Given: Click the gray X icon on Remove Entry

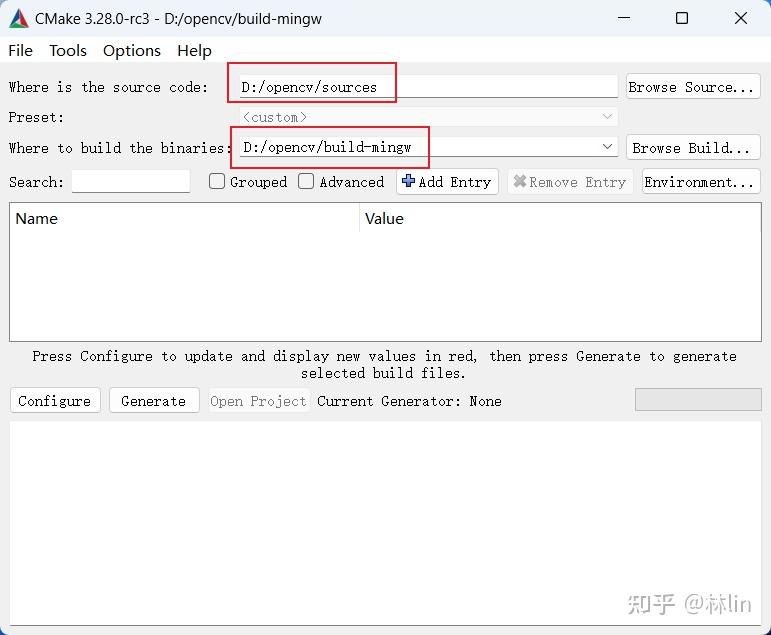Looking at the screenshot, I should [x=519, y=181].
